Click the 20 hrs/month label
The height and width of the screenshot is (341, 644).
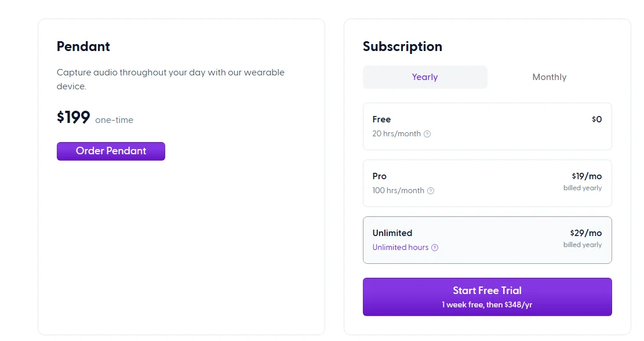396,134
